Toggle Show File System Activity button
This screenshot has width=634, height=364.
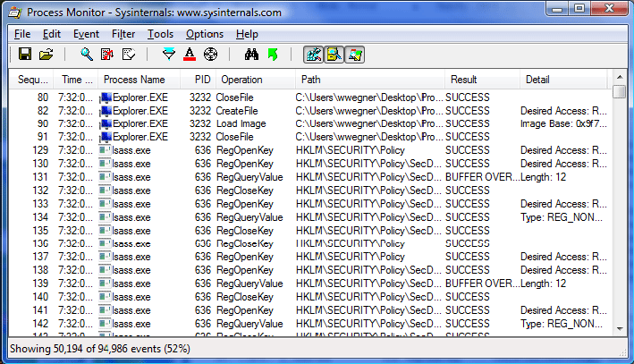click(x=334, y=55)
